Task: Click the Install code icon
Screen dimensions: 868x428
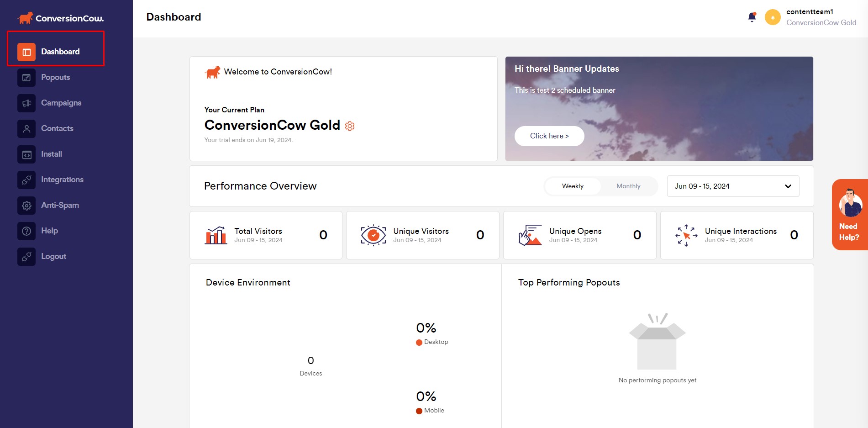Action: tap(26, 154)
